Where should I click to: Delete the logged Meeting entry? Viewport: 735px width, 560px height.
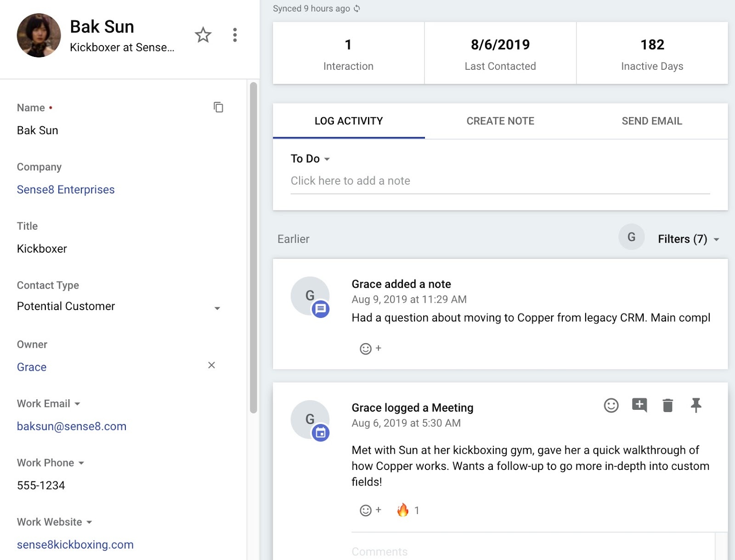(667, 405)
